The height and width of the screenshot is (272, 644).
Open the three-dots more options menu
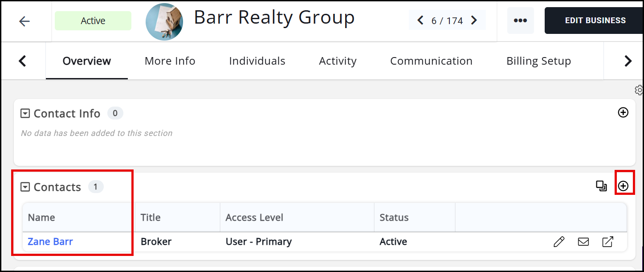(520, 21)
